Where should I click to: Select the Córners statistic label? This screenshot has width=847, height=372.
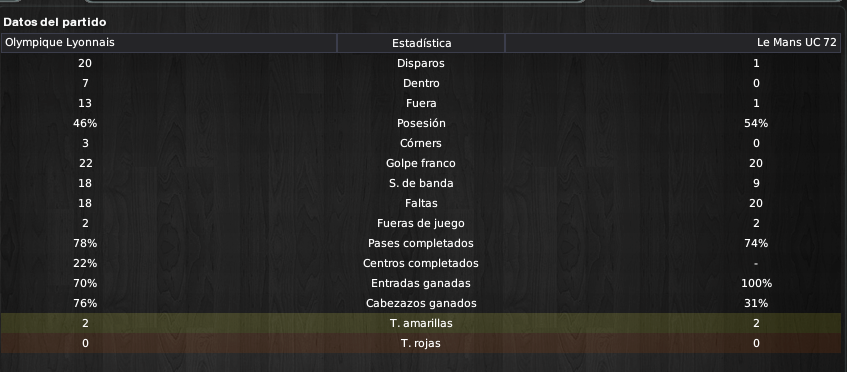coord(421,143)
